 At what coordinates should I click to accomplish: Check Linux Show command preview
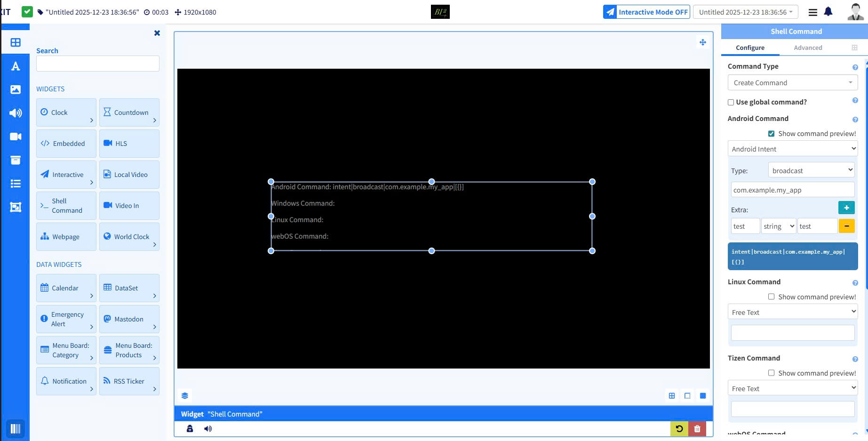pos(771,297)
